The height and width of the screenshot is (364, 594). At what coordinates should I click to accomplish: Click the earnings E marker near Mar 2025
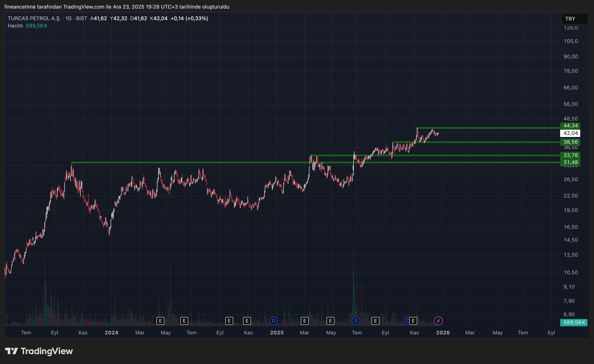[x=305, y=321]
